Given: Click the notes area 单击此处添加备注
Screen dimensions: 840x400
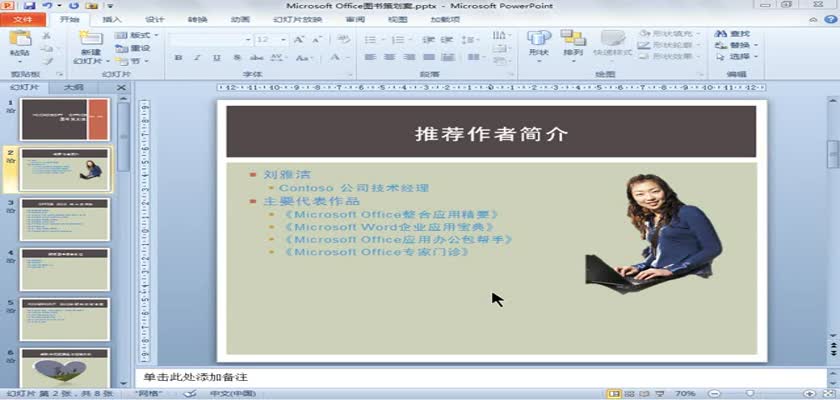Looking at the screenshot, I should click(196, 378).
